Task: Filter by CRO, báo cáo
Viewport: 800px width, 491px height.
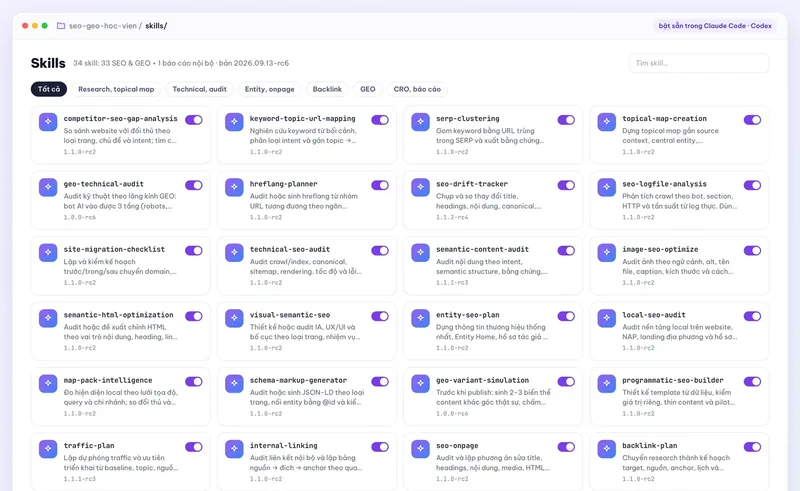Action: [417, 89]
